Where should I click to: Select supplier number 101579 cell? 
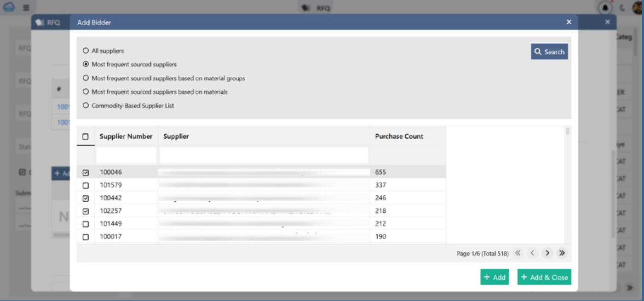111,185
